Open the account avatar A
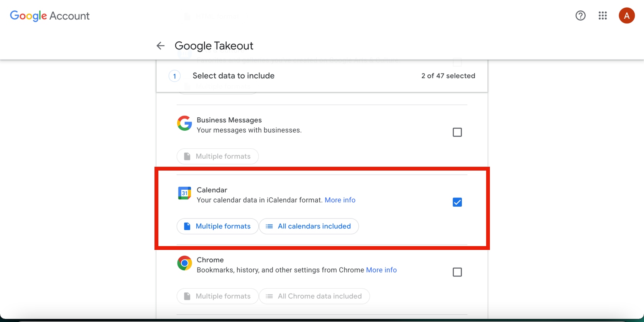 [627, 16]
